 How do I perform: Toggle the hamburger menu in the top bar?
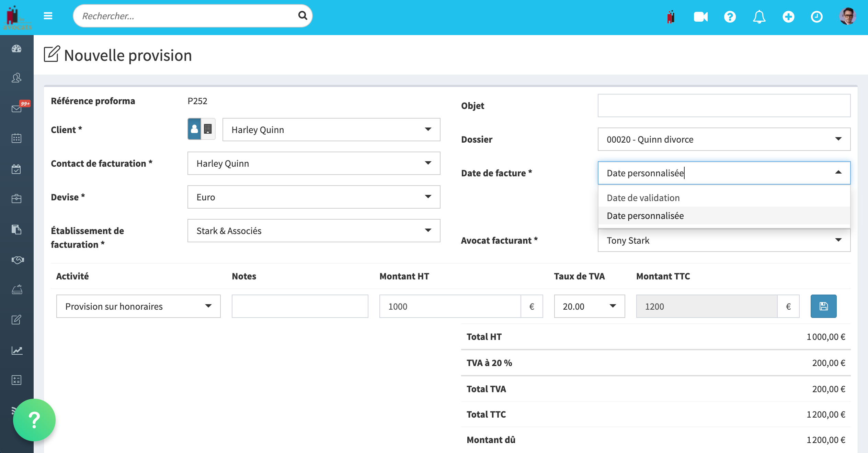tap(48, 16)
